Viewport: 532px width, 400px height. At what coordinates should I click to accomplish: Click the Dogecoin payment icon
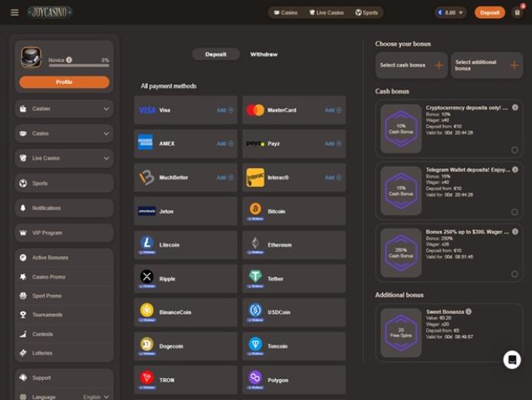(x=146, y=344)
